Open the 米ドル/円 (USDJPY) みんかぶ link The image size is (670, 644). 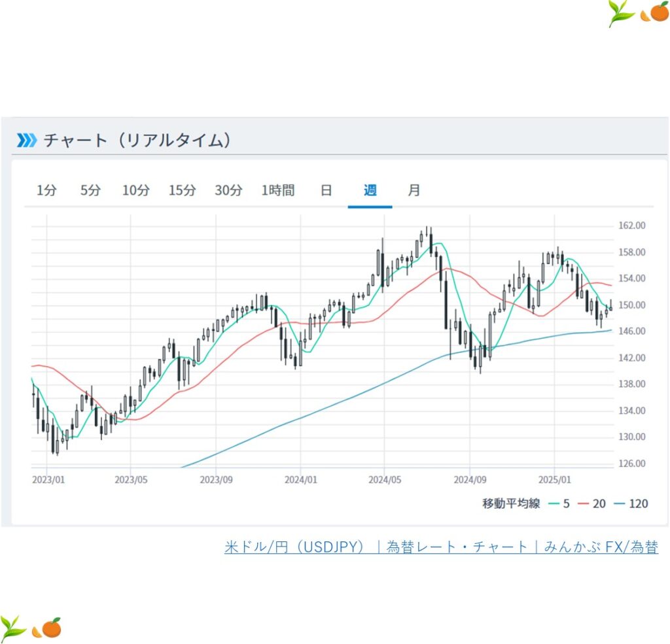[x=441, y=547]
